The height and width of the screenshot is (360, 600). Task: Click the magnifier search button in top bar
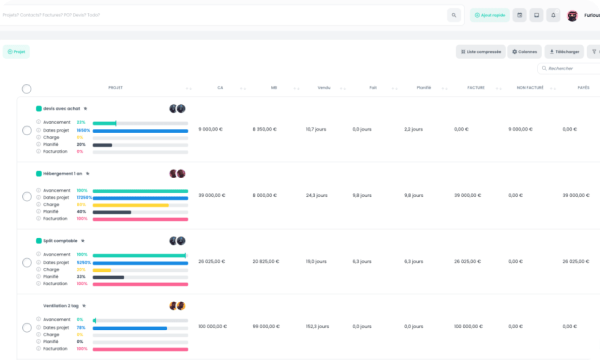coord(454,15)
